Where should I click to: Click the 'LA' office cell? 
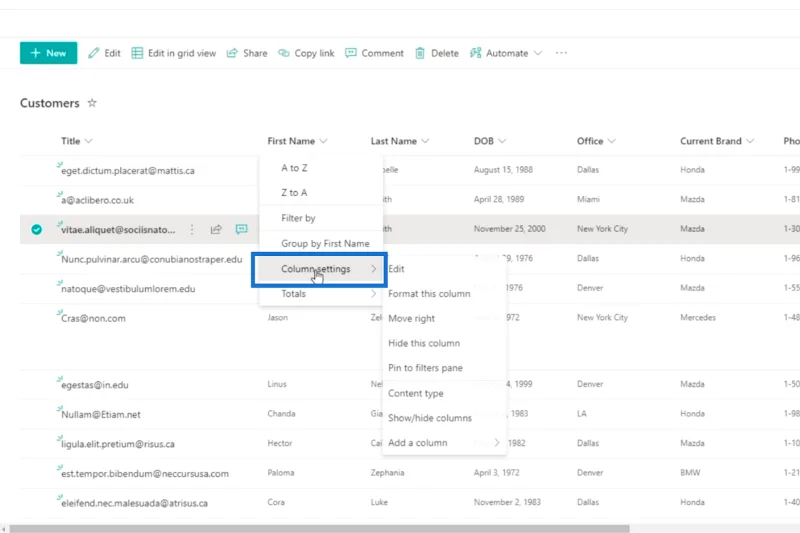(x=582, y=414)
